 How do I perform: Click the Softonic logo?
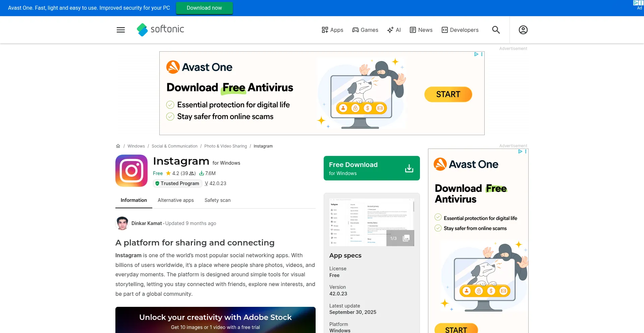click(x=160, y=30)
